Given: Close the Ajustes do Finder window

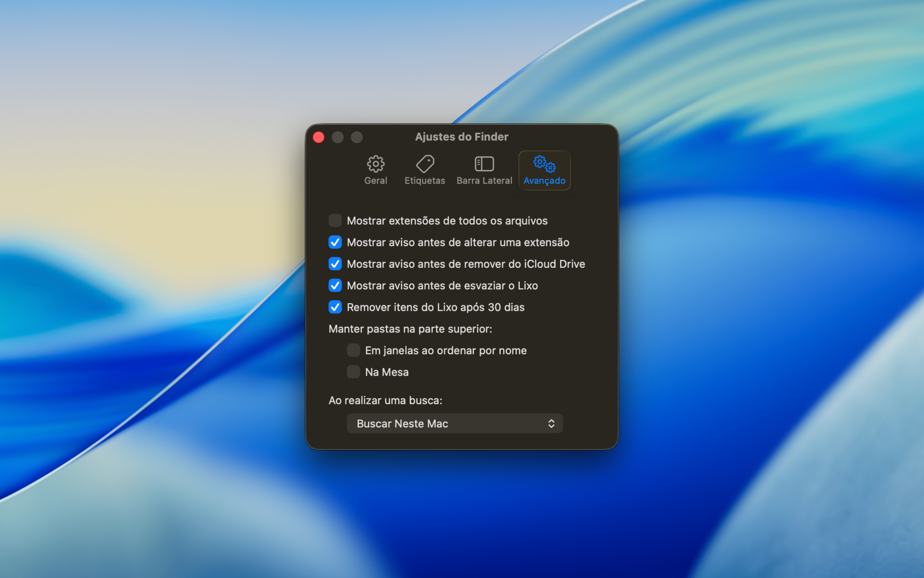Looking at the screenshot, I should pyautogui.click(x=318, y=137).
